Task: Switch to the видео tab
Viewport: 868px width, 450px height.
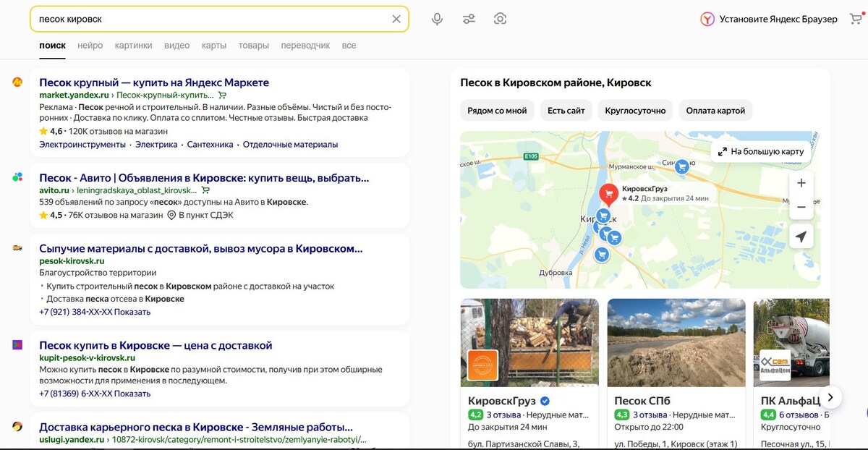Action: (176, 46)
